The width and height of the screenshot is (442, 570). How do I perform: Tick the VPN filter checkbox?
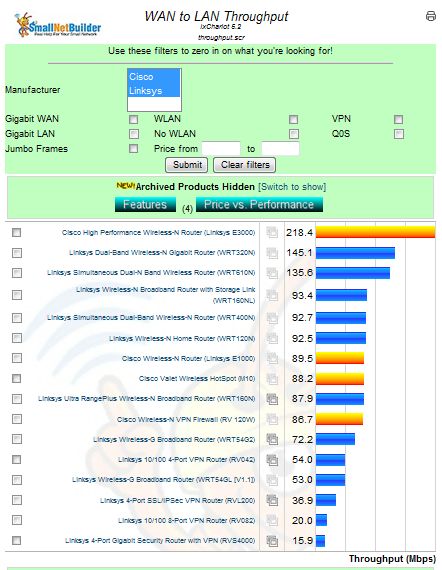pyautogui.click(x=399, y=119)
